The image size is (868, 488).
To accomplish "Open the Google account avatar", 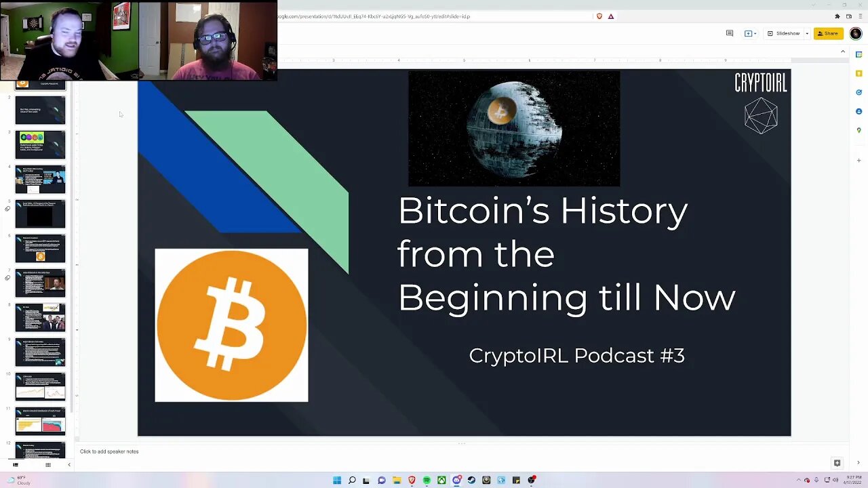I will pos(854,33).
